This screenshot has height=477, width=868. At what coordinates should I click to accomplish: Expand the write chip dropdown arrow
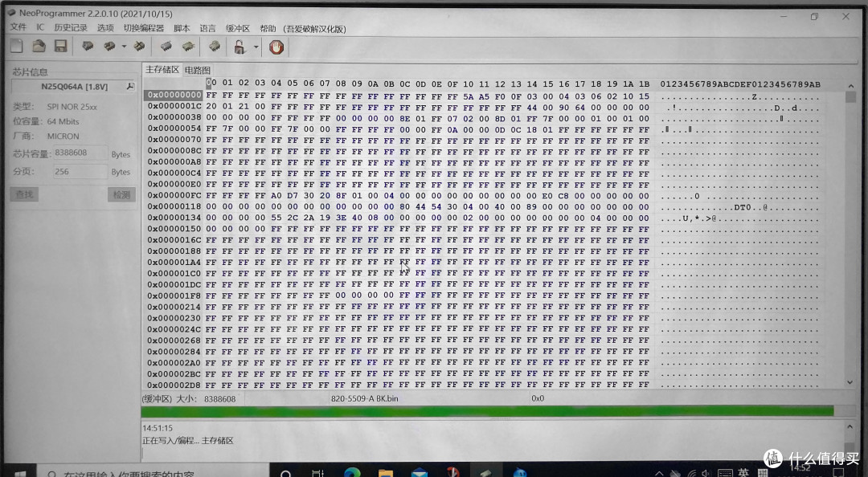point(124,47)
